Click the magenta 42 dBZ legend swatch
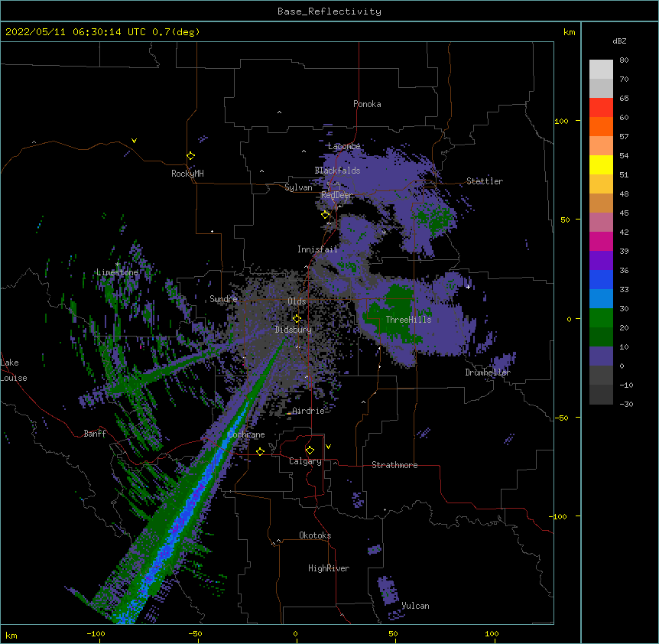Viewport: 659px width, 644px height. point(601,242)
